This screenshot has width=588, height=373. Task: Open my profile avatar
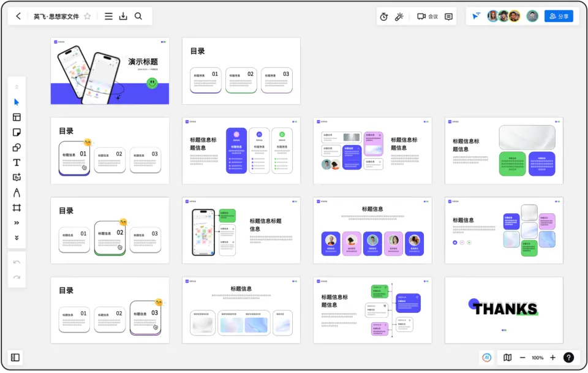(x=532, y=16)
